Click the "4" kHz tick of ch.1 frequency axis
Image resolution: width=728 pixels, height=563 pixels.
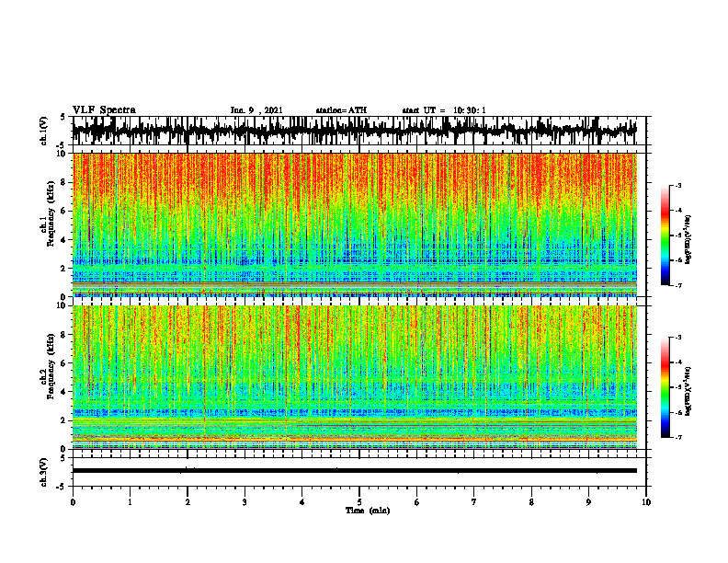point(64,240)
